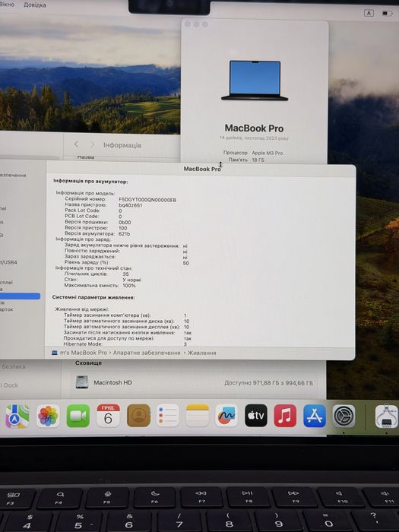Screen dimensions: 399x532
Task: Click the 'Macintosh HD' storage name
Action: coord(112,382)
